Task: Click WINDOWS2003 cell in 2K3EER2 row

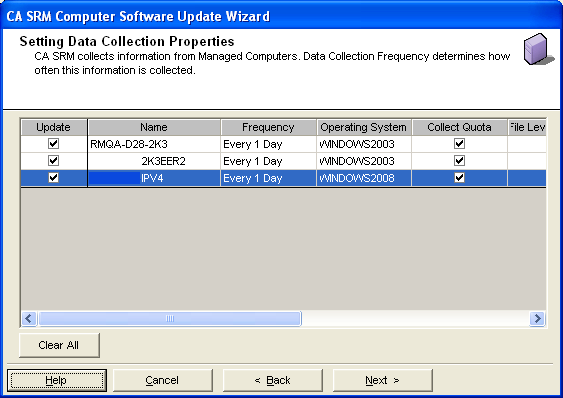Action: pos(364,161)
